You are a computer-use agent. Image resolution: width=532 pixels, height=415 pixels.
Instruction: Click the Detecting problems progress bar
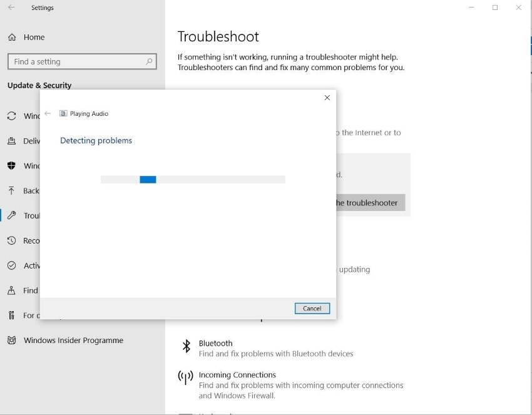193,180
